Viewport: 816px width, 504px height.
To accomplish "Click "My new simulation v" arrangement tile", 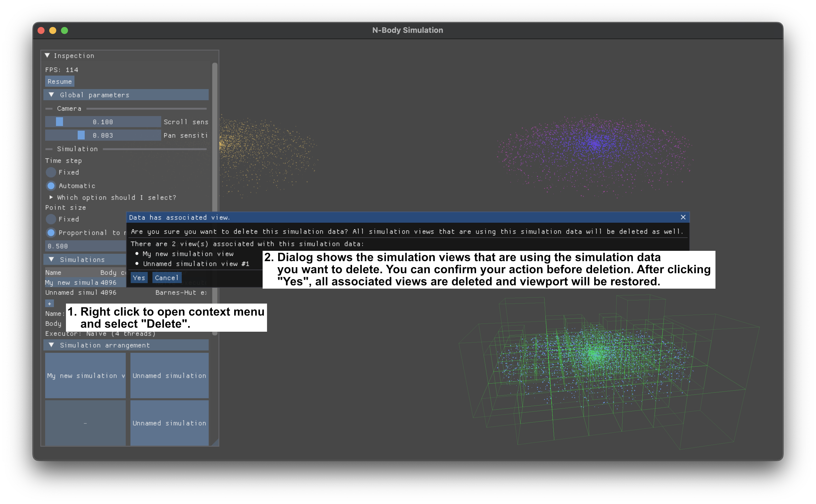I will [x=85, y=375].
